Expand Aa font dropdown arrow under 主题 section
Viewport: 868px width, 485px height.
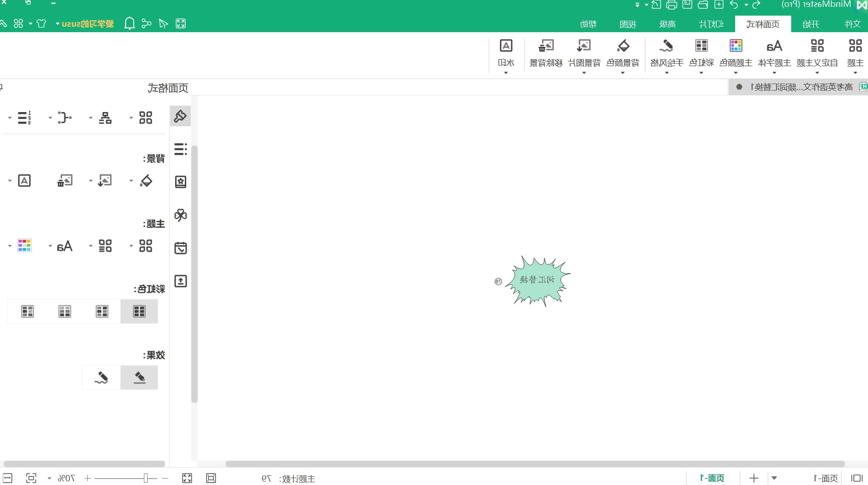tap(51, 246)
